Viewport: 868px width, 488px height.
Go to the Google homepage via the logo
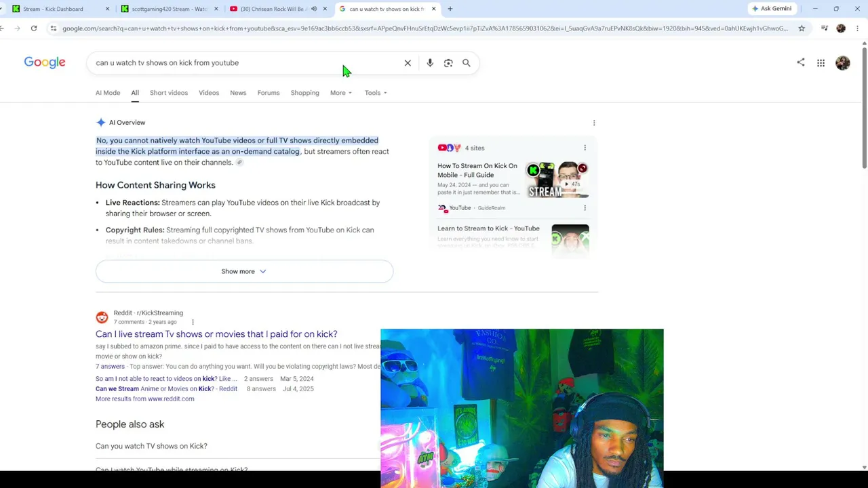[x=45, y=62]
